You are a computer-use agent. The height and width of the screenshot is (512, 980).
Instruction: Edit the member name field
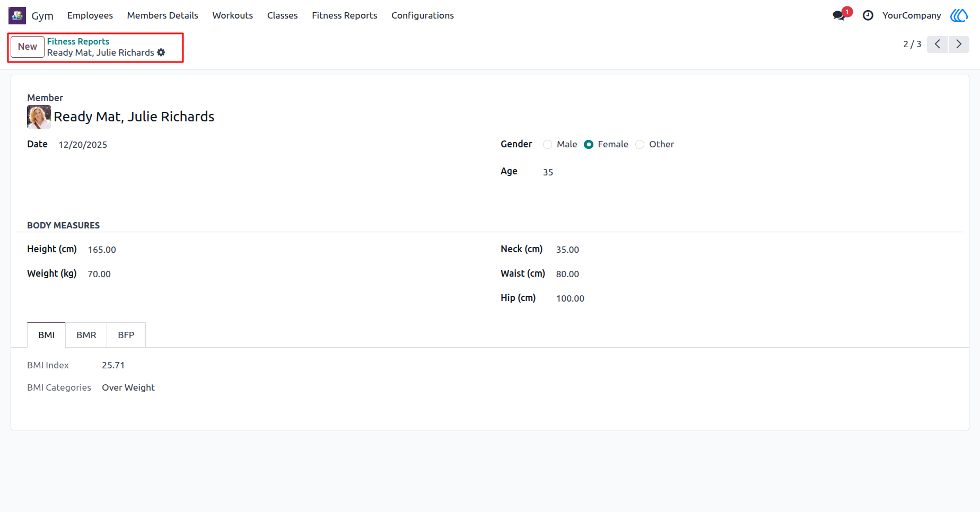pos(134,117)
